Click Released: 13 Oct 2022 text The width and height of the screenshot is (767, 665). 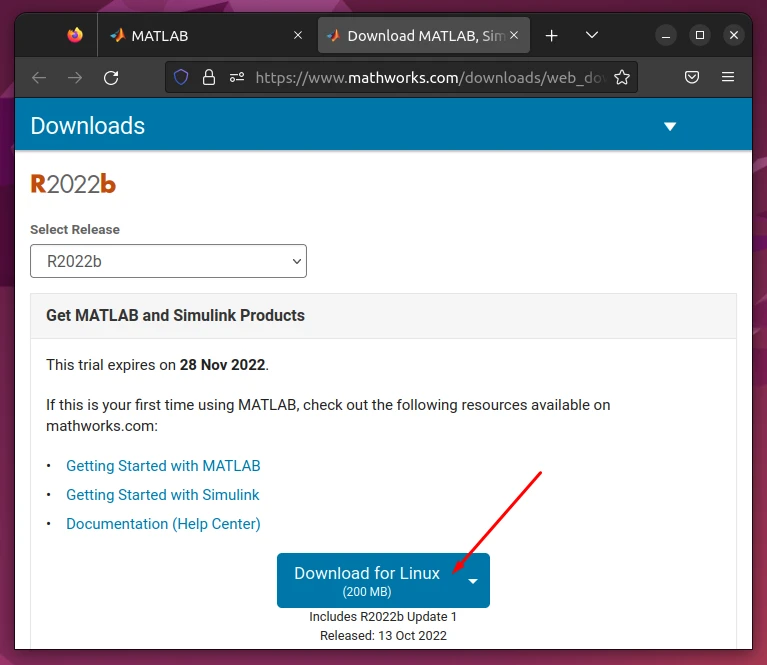383,636
